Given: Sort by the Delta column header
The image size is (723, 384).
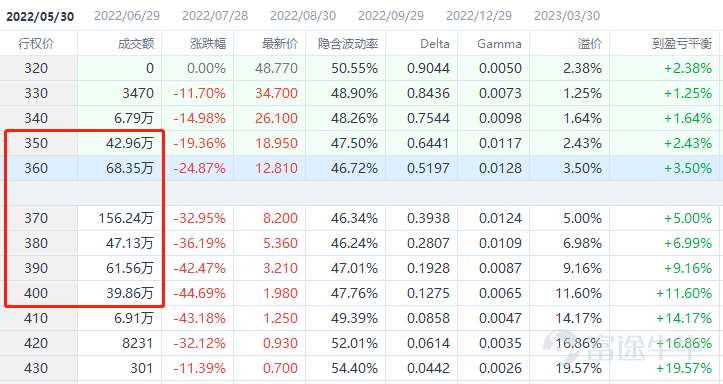Looking at the screenshot, I should 435,44.
